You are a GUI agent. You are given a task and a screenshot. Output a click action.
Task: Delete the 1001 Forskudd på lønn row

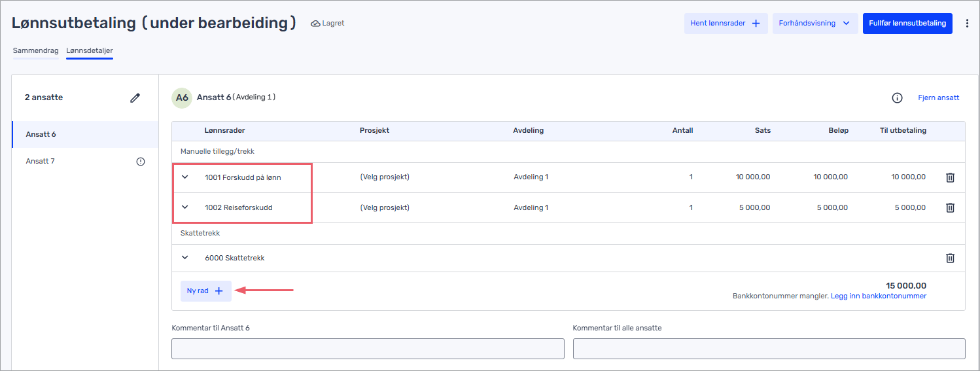click(950, 177)
